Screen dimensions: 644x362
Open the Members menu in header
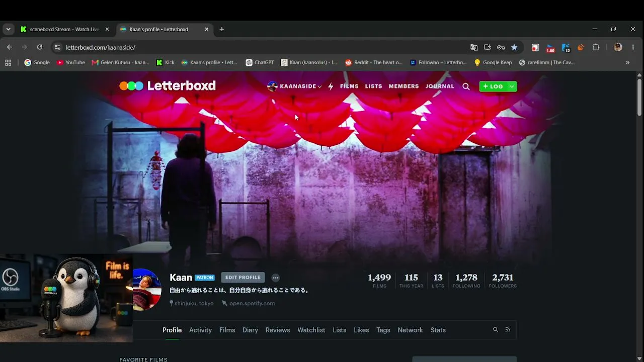click(x=404, y=86)
